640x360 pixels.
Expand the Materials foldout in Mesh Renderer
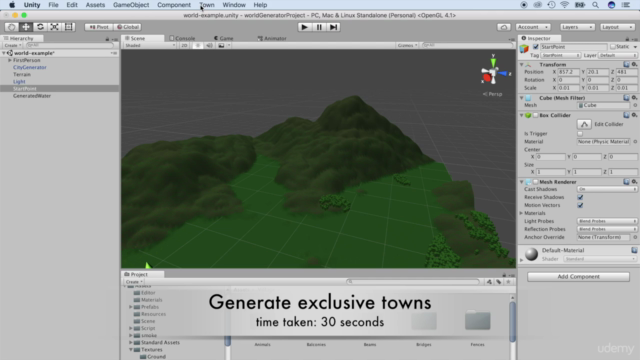[521, 213]
